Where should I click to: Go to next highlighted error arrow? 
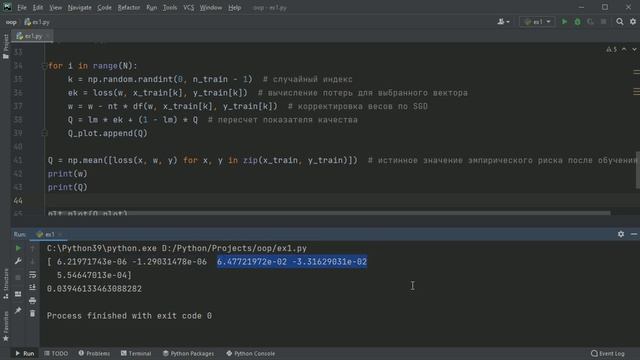634,49
